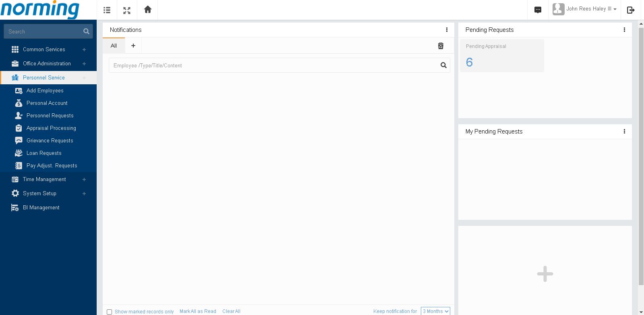Click the BI Management chart icon
The height and width of the screenshot is (315, 644).
(15, 208)
